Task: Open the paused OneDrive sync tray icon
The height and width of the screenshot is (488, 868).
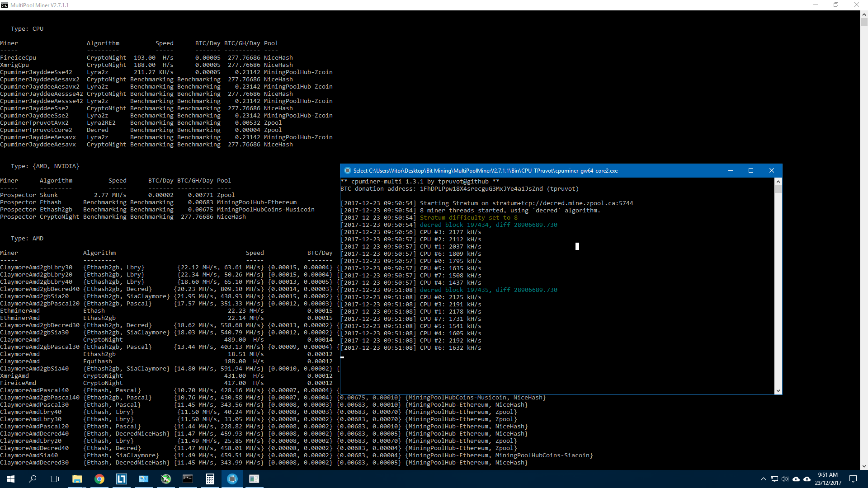Action: (x=796, y=479)
